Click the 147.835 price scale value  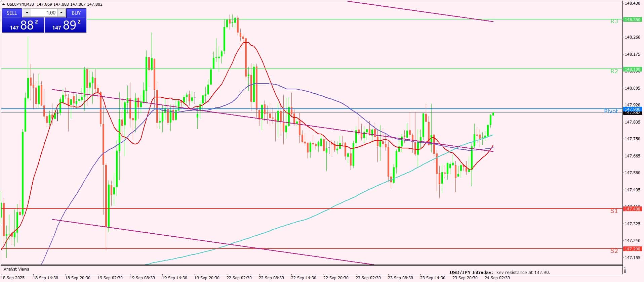[x=632, y=122]
